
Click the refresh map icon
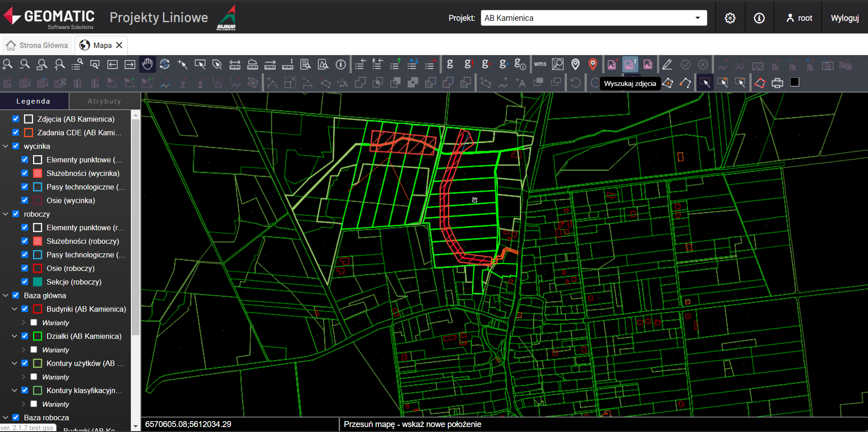165,65
